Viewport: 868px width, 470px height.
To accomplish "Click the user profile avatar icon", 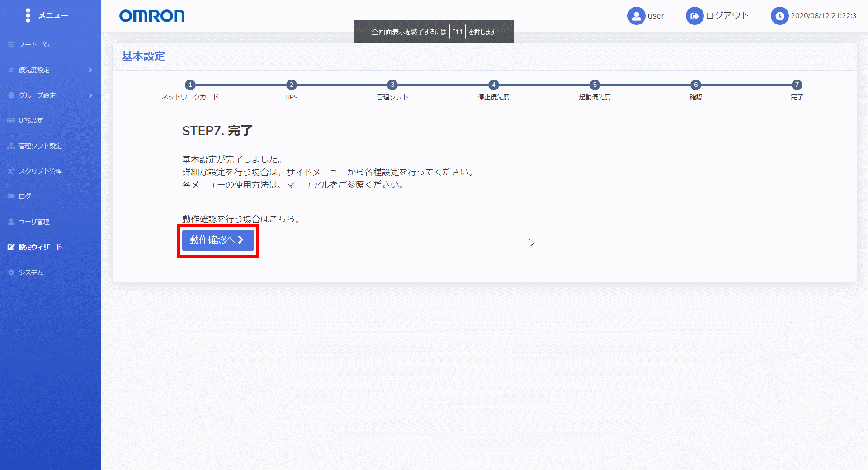I will (x=636, y=16).
